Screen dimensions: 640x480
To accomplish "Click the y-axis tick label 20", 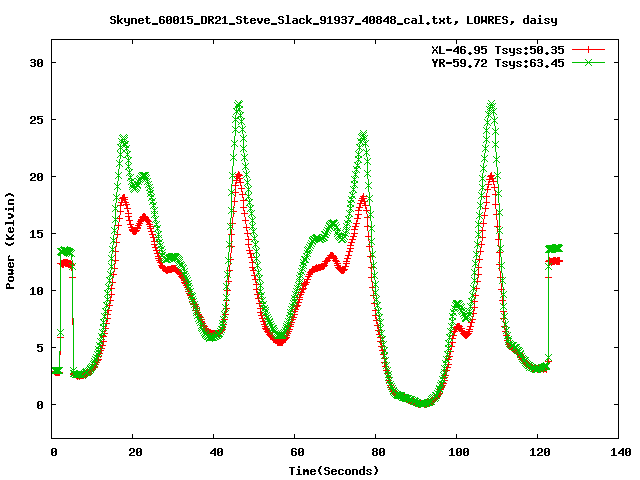I will tap(36, 177).
